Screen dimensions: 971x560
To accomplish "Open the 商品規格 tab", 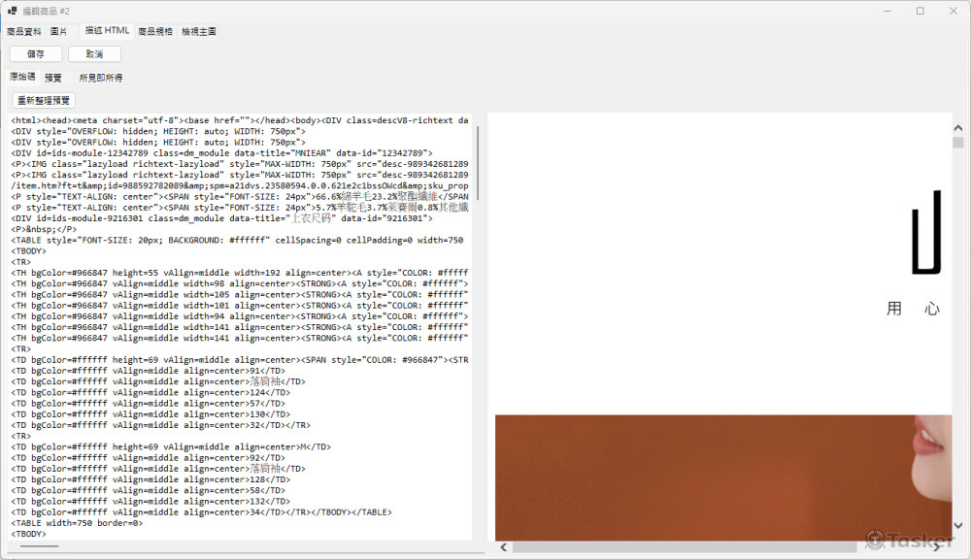I will [155, 32].
